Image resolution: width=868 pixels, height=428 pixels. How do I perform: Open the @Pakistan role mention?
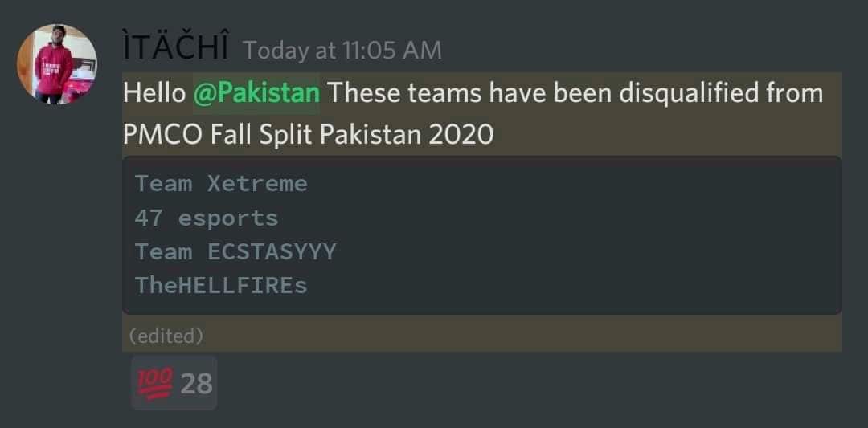pos(256,93)
